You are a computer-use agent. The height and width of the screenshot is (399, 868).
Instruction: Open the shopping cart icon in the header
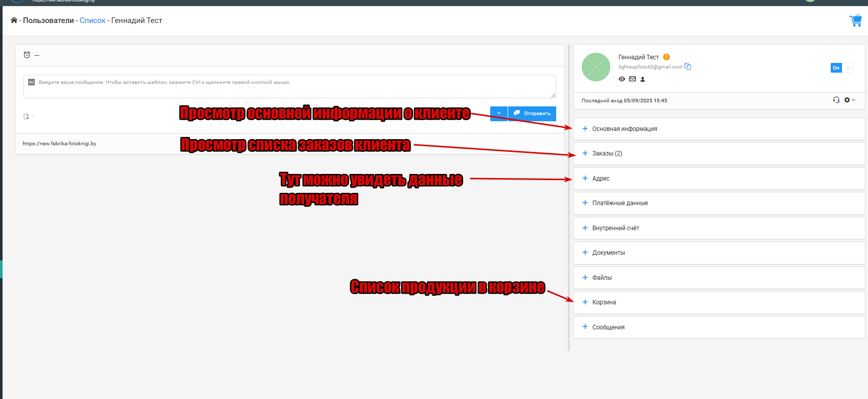click(856, 20)
